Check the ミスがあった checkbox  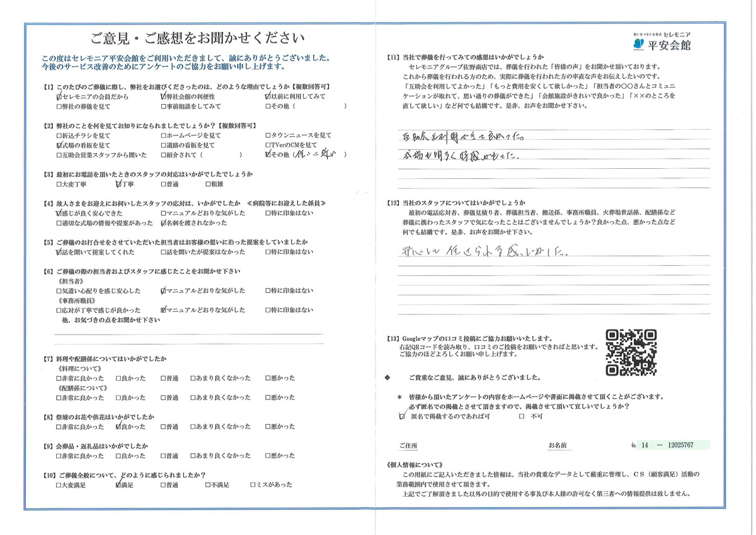pyautogui.click(x=253, y=485)
